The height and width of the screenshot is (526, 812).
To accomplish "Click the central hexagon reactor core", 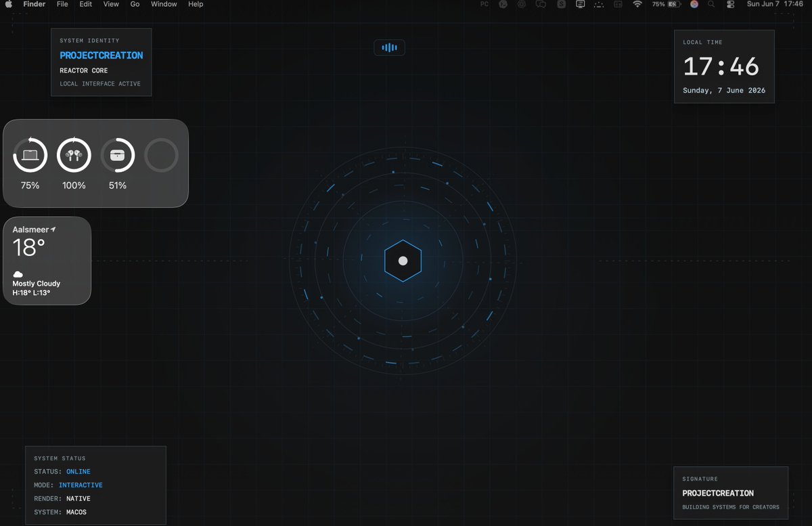I will click(x=403, y=261).
